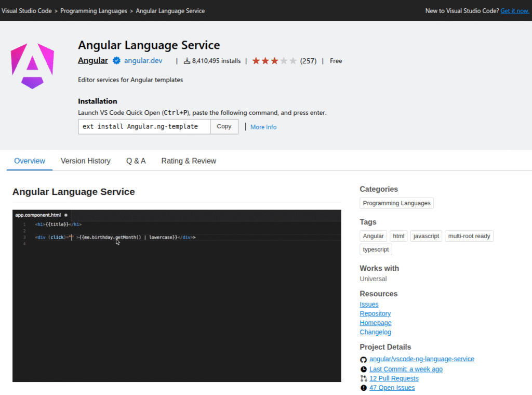Open the Q & A tab

[136, 161]
